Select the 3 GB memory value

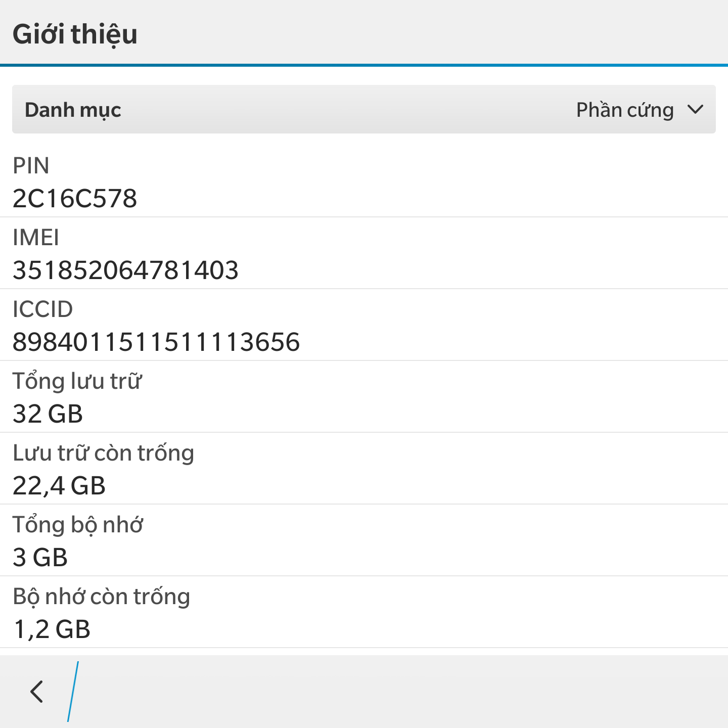40,557
